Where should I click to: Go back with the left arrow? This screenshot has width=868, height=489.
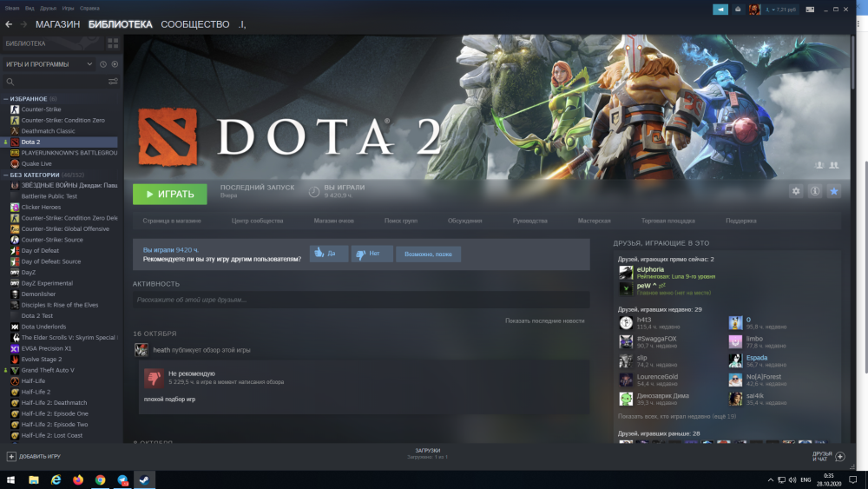pyautogui.click(x=9, y=24)
